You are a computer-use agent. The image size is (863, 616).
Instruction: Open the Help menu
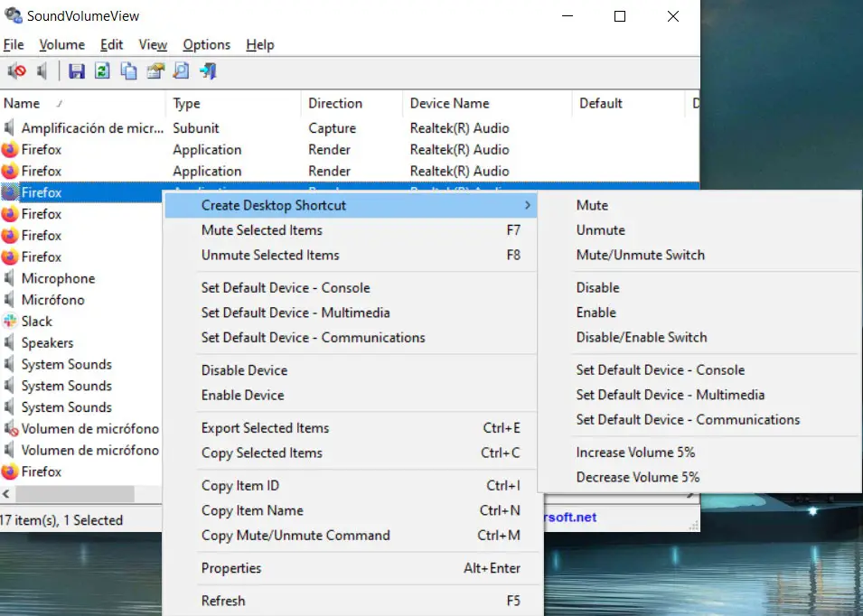tap(259, 44)
